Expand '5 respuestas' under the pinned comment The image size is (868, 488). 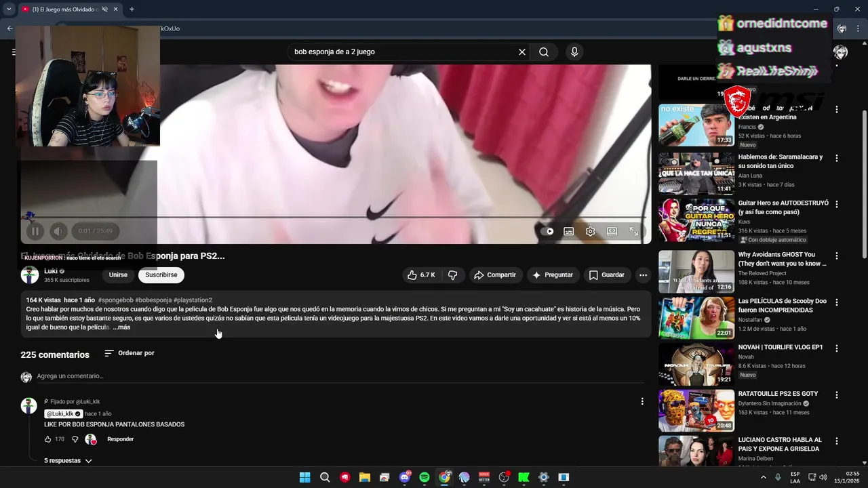pos(67,461)
